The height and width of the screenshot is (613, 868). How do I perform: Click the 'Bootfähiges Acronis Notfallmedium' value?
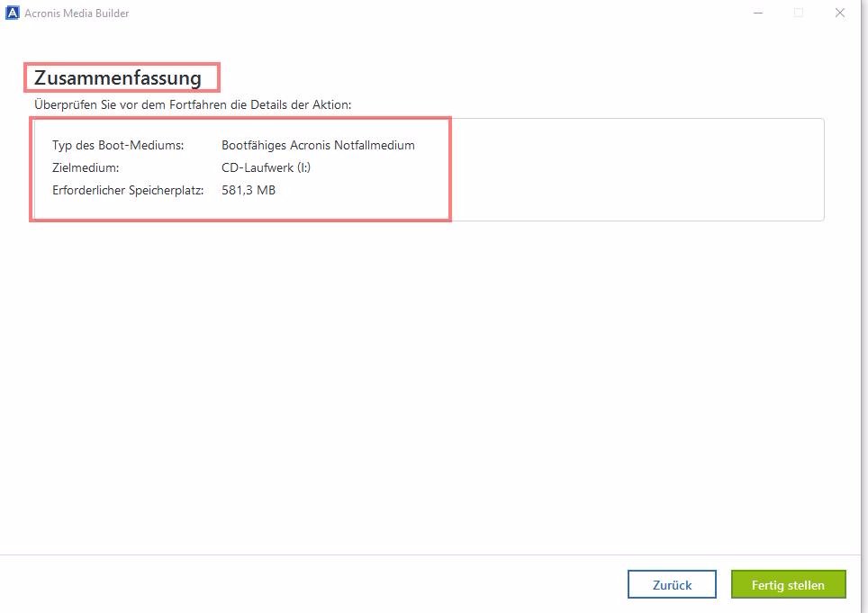pyautogui.click(x=318, y=145)
